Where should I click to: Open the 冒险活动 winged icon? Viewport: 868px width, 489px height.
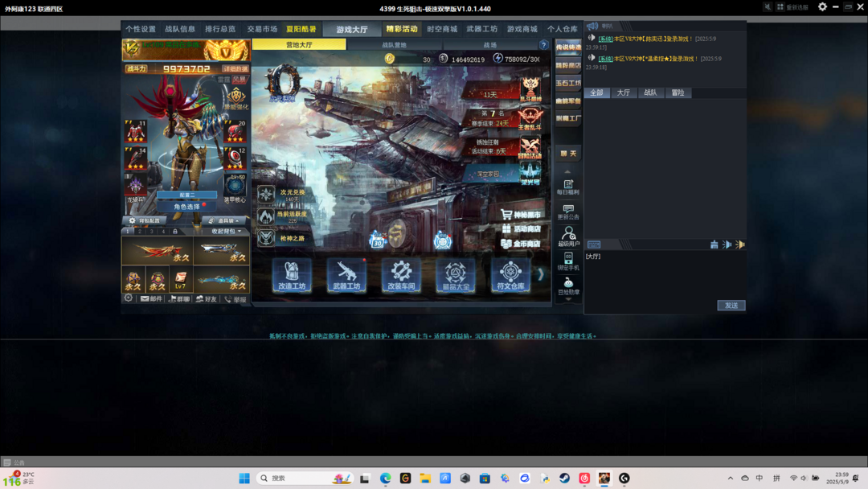[x=530, y=147]
